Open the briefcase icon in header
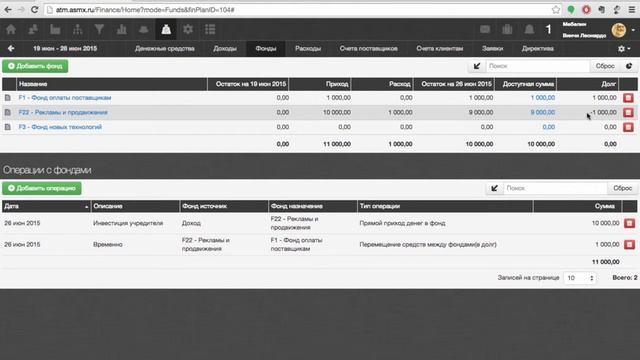This screenshot has height=360, width=640. click(507, 29)
